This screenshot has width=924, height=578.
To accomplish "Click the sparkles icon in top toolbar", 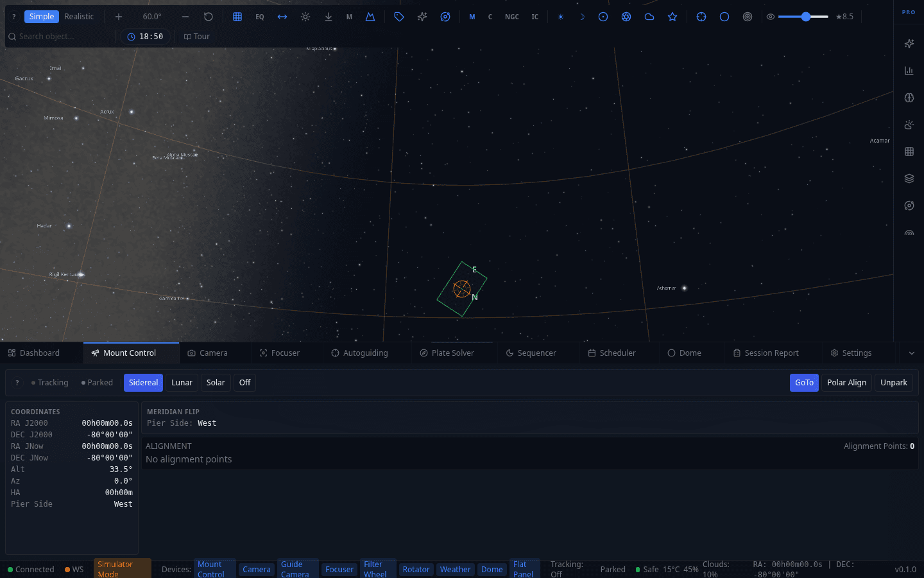I will point(422,17).
